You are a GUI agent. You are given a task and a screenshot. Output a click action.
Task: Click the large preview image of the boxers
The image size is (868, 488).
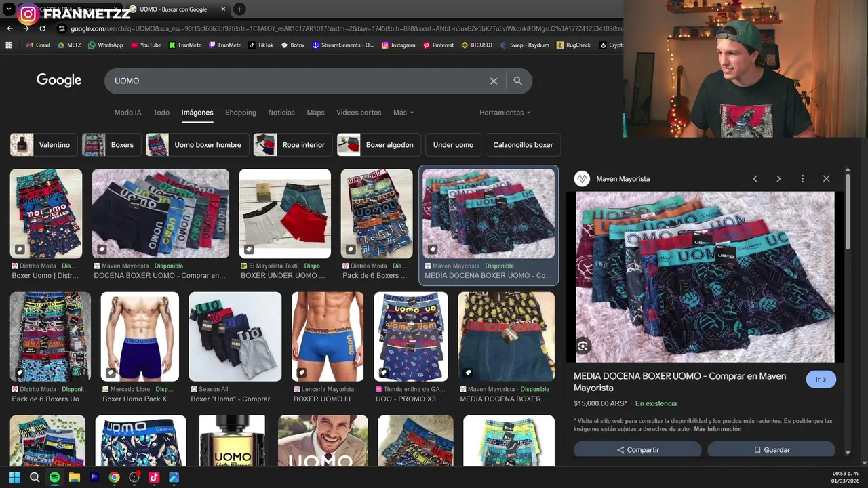tap(705, 277)
